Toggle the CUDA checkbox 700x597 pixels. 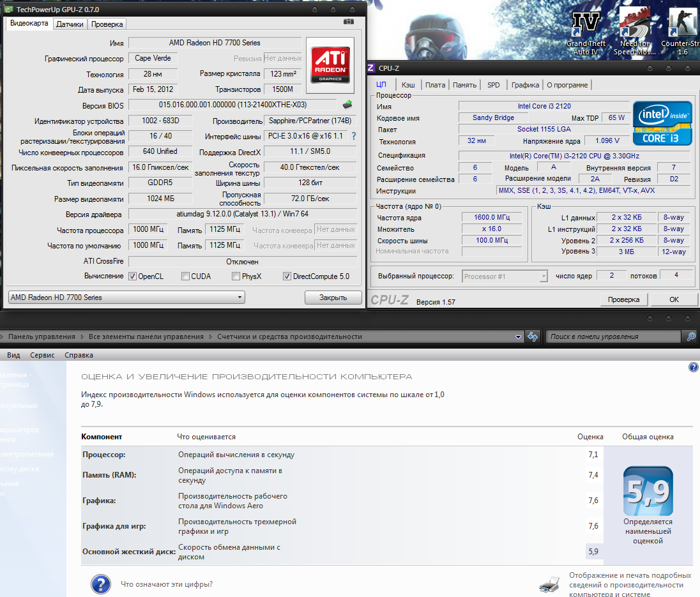pyautogui.click(x=185, y=276)
